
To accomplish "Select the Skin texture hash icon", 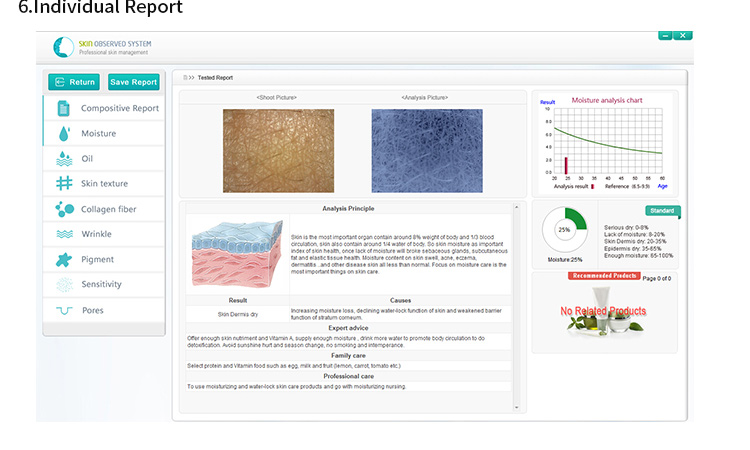I will (x=64, y=184).
